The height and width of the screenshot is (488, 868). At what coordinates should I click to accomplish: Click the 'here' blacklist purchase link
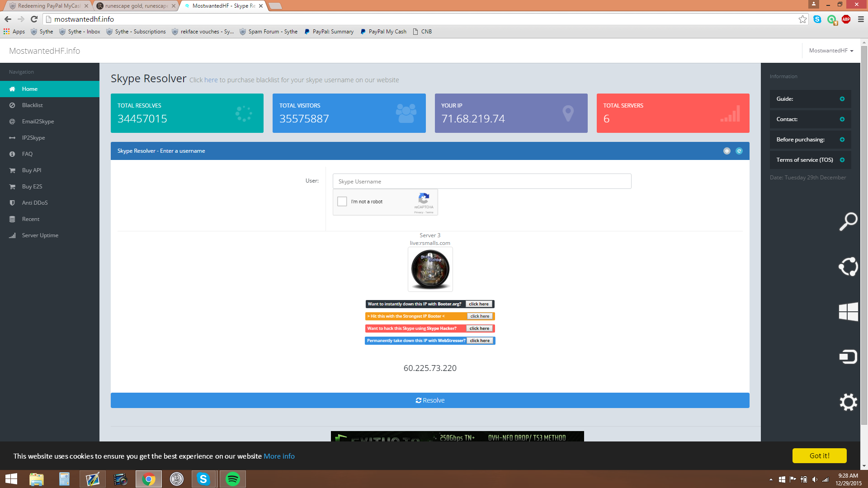(211, 80)
